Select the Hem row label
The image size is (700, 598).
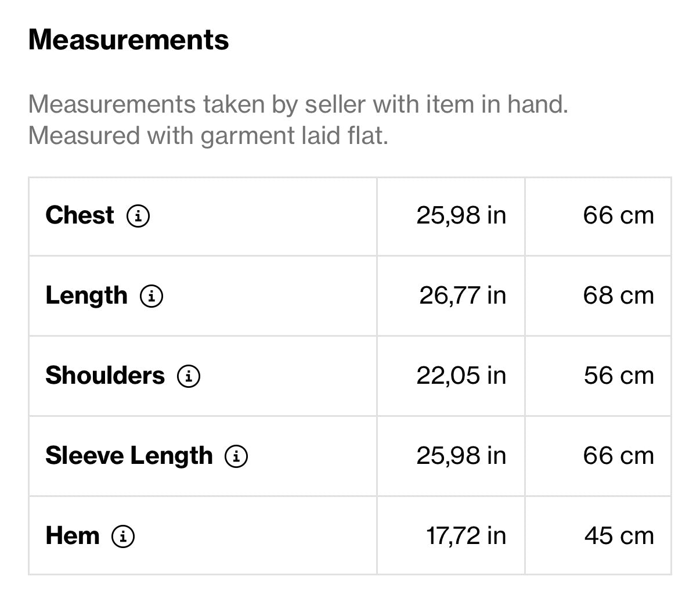[73, 536]
